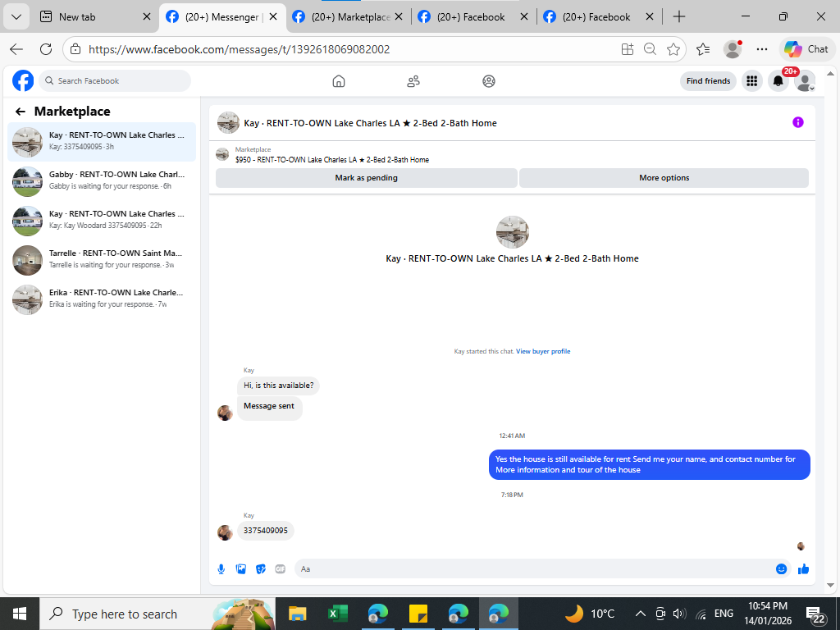Image resolution: width=840 pixels, height=630 pixels.
Task: Click the Facebook logo icon
Action: click(23, 81)
